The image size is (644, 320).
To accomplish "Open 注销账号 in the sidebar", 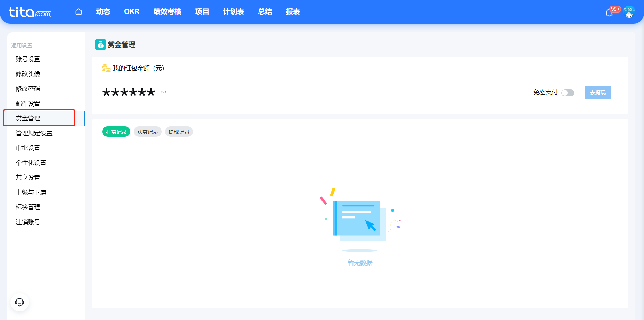I will pos(28,222).
